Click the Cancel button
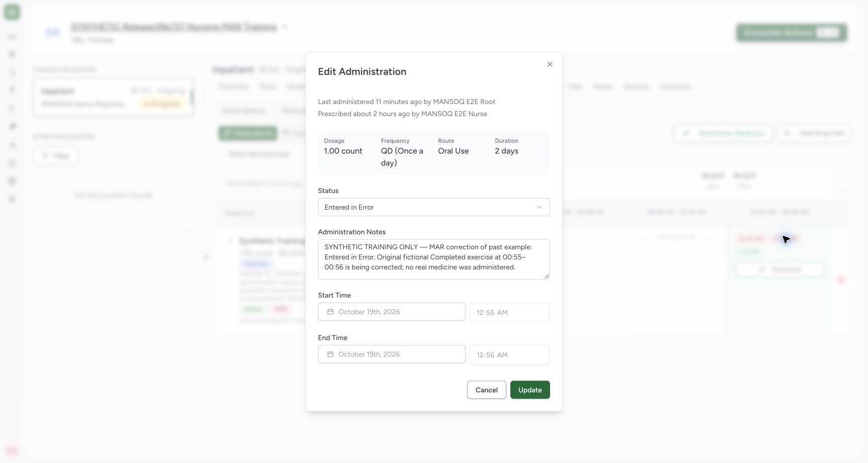868x463 pixels. (486, 390)
